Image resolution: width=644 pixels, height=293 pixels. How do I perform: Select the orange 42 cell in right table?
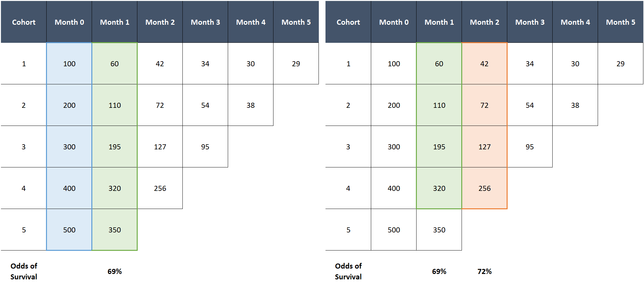coord(484,64)
